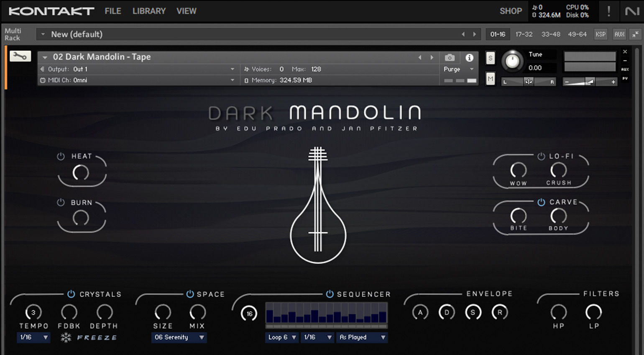Open the FILE menu
The width and height of the screenshot is (644, 355).
click(113, 11)
